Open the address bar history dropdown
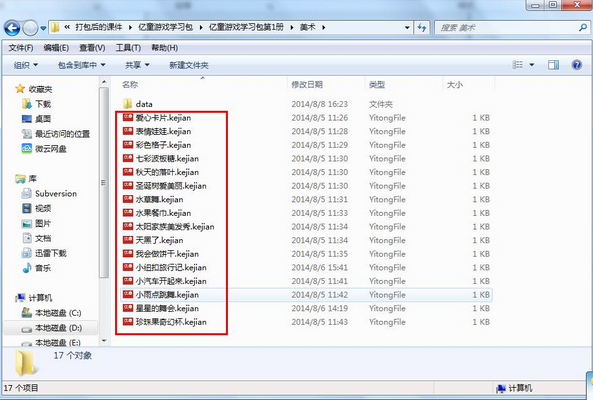This screenshot has height=400, width=593. click(407, 28)
